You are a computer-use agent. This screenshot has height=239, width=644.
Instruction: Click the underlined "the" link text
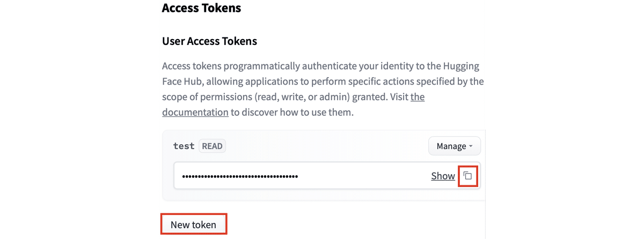tap(417, 97)
